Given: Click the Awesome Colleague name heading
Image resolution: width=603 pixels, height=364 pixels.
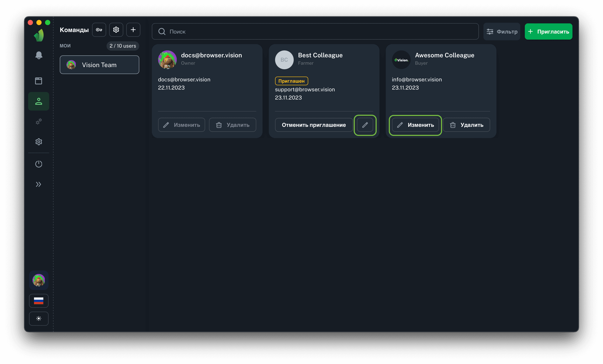Looking at the screenshot, I should pos(444,55).
